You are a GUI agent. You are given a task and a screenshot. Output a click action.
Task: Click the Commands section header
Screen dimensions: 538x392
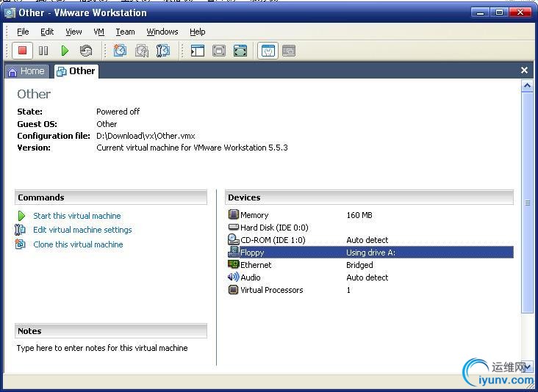111,197
